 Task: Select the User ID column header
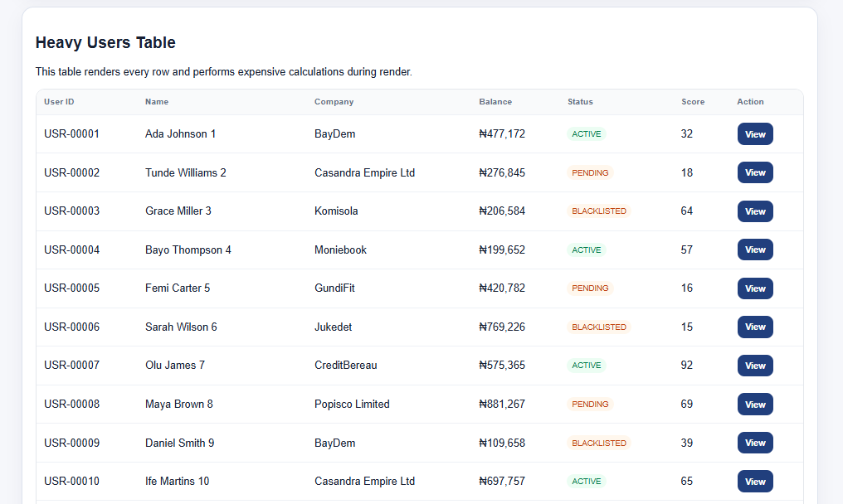59,102
